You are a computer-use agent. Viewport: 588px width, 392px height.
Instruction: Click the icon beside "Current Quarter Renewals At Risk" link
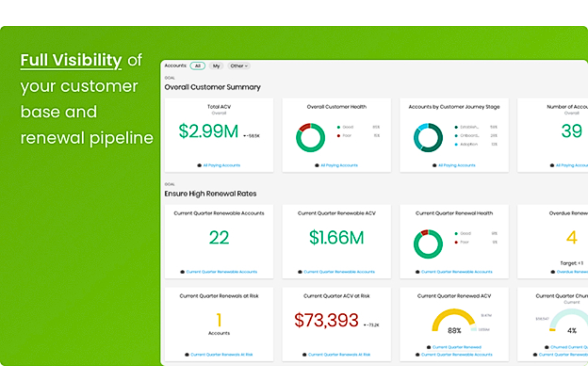coord(187,354)
